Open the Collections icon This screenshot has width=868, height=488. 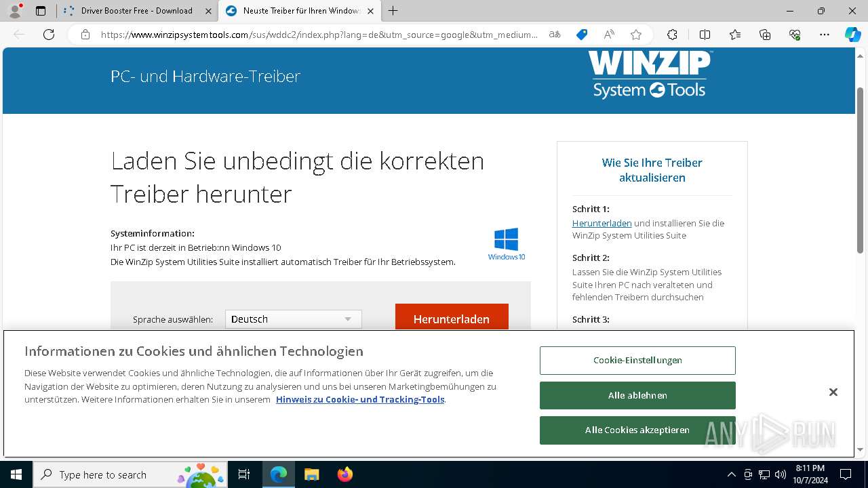pyautogui.click(x=765, y=35)
